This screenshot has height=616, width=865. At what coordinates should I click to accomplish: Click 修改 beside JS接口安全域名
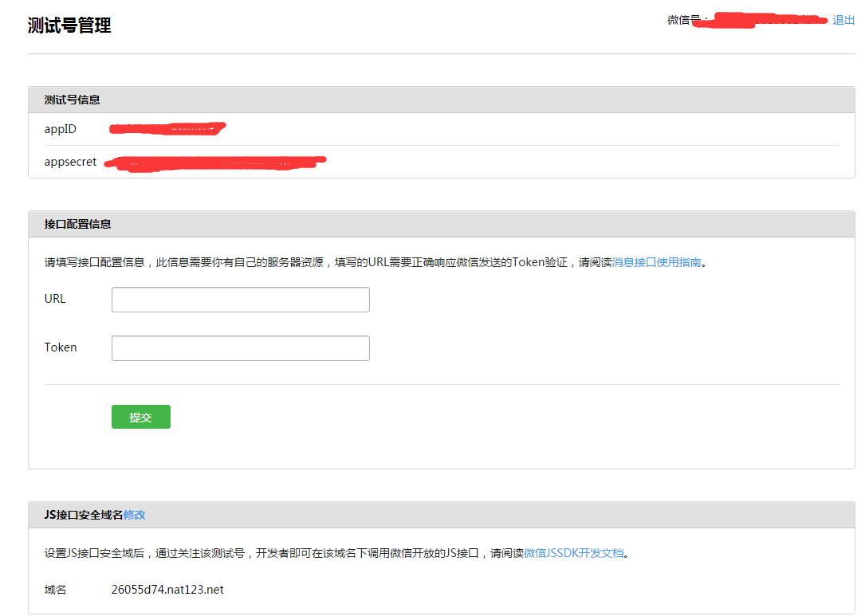coord(135,515)
